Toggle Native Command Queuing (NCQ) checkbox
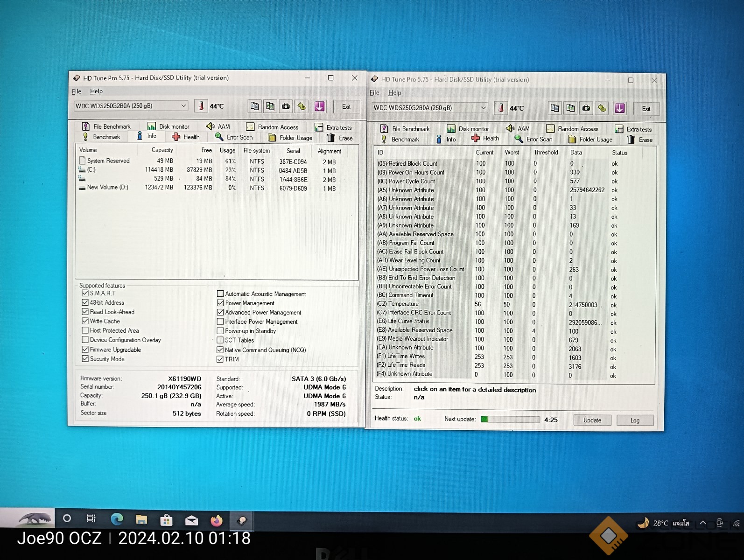744x560 pixels. point(220,350)
